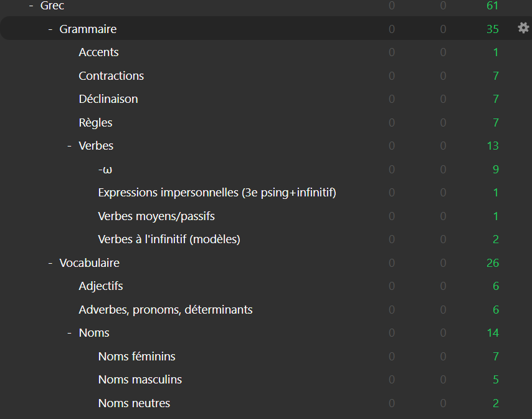Select Verbes moyens/passifs deck
The height and width of the screenshot is (419, 532).
156,216
